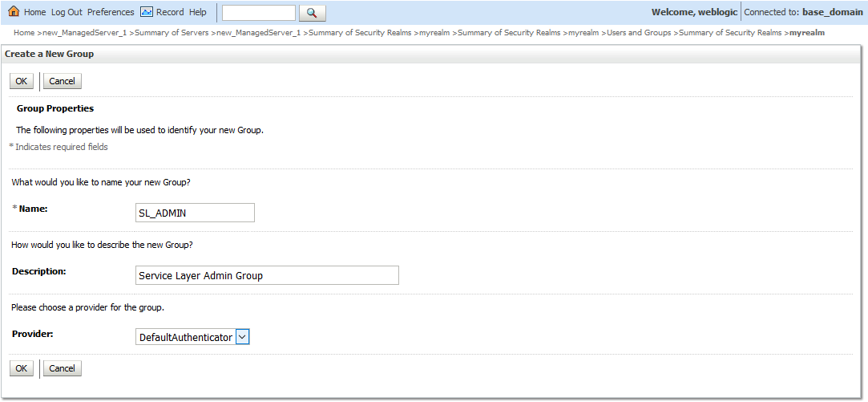
Task: Click the Create a New Group heading
Action: point(49,55)
